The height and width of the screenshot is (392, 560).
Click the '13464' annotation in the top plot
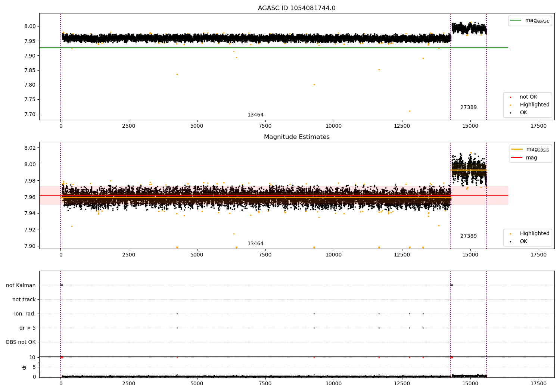pyautogui.click(x=255, y=115)
